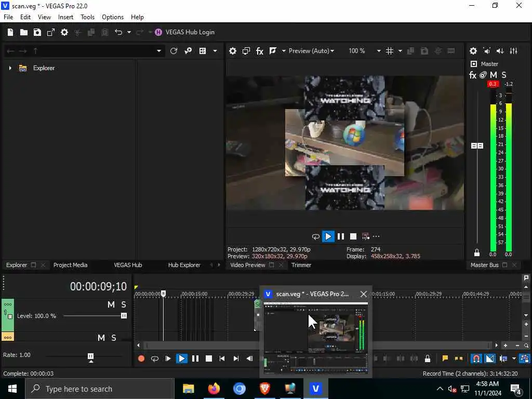This screenshot has height=399, width=532.
Task: Toggle preview on external monitor icon
Action: click(246, 51)
